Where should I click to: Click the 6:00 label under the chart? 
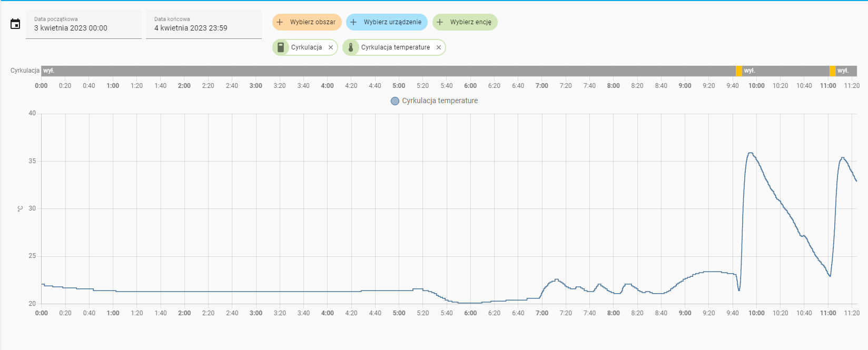470,313
